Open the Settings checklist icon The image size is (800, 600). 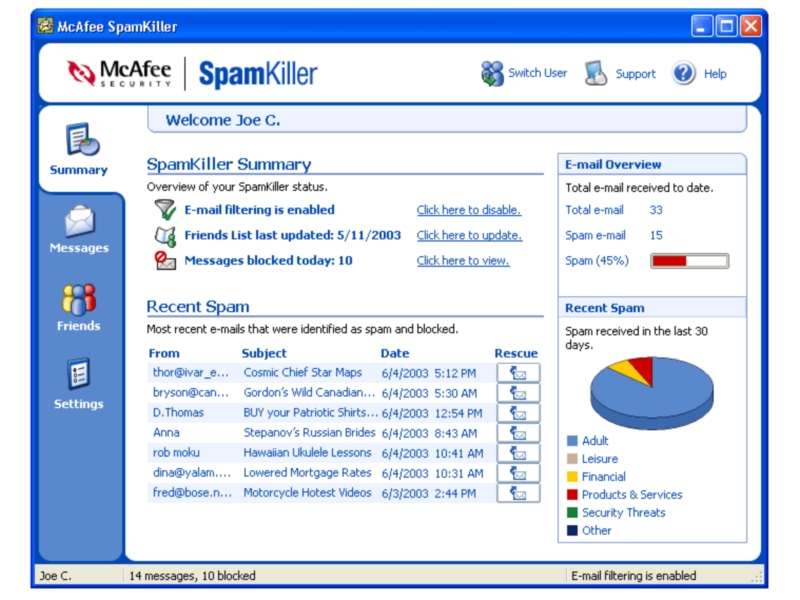(79, 373)
